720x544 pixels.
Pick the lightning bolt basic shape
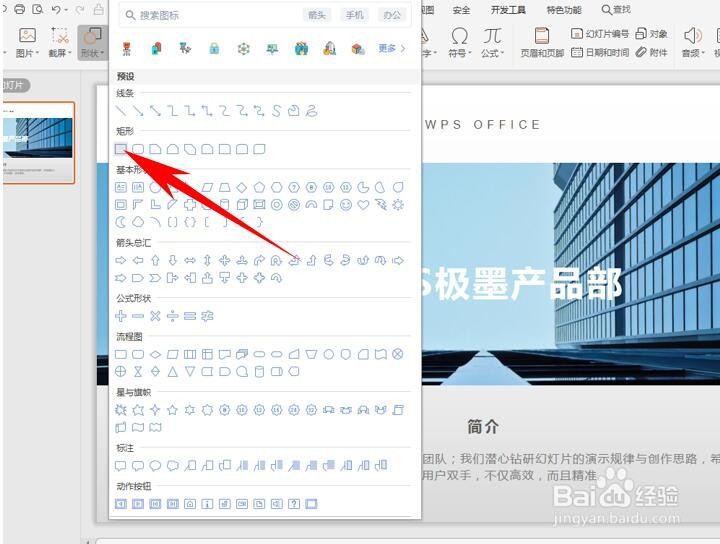(381, 205)
